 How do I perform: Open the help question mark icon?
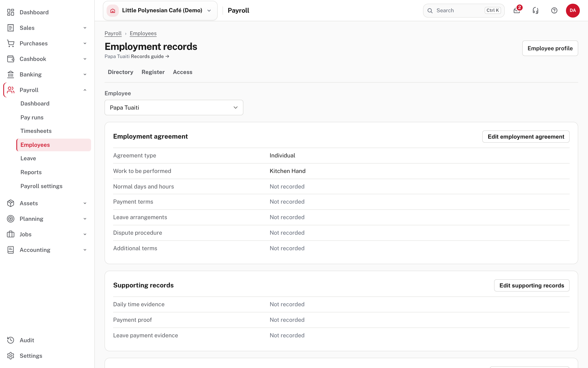pyautogui.click(x=554, y=10)
